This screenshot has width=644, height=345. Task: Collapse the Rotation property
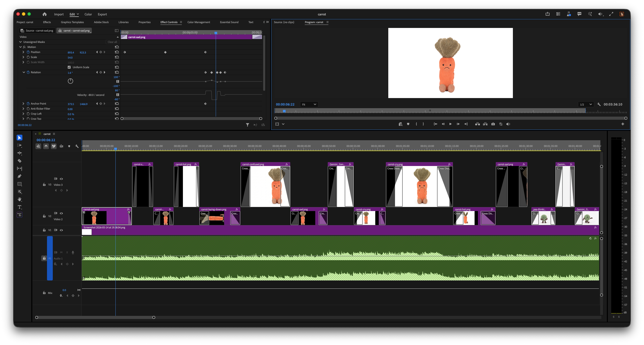[24, 73]
